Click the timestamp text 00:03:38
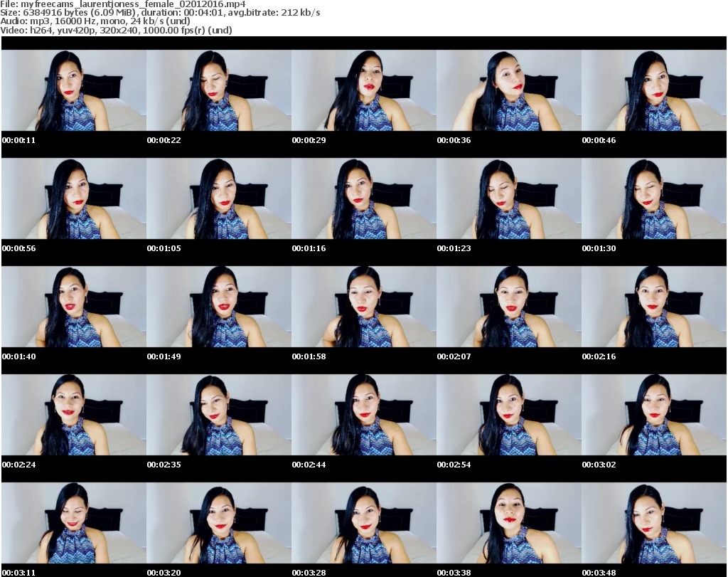 pos(454,573)
